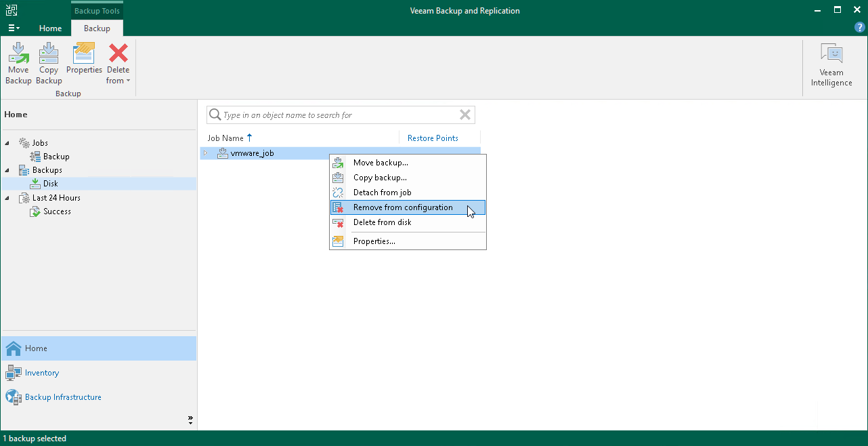Select Detach from job in the context menu
The image size is (868, 446).
tap(383, 192)
